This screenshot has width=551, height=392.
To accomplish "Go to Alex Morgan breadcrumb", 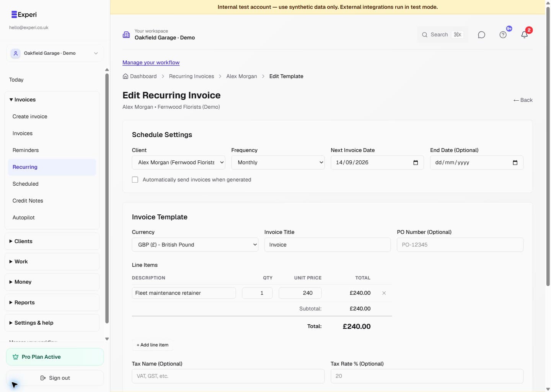I will [241, 76].
